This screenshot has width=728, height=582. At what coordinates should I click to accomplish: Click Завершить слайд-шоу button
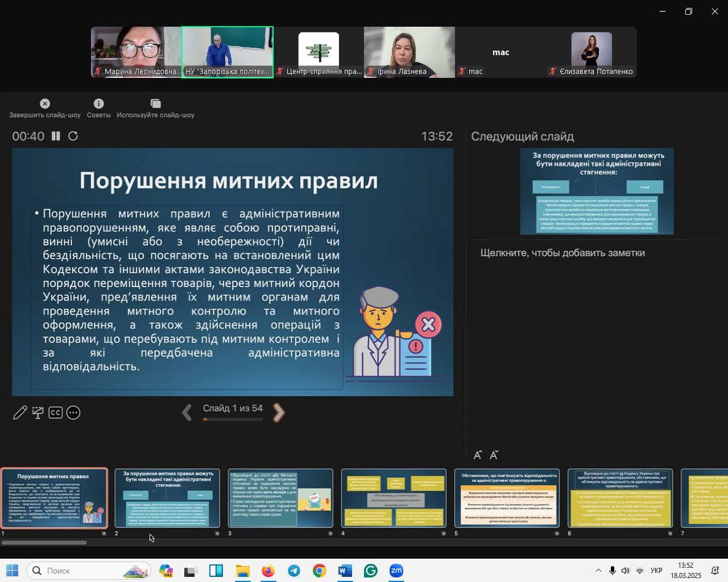[45, 108]
